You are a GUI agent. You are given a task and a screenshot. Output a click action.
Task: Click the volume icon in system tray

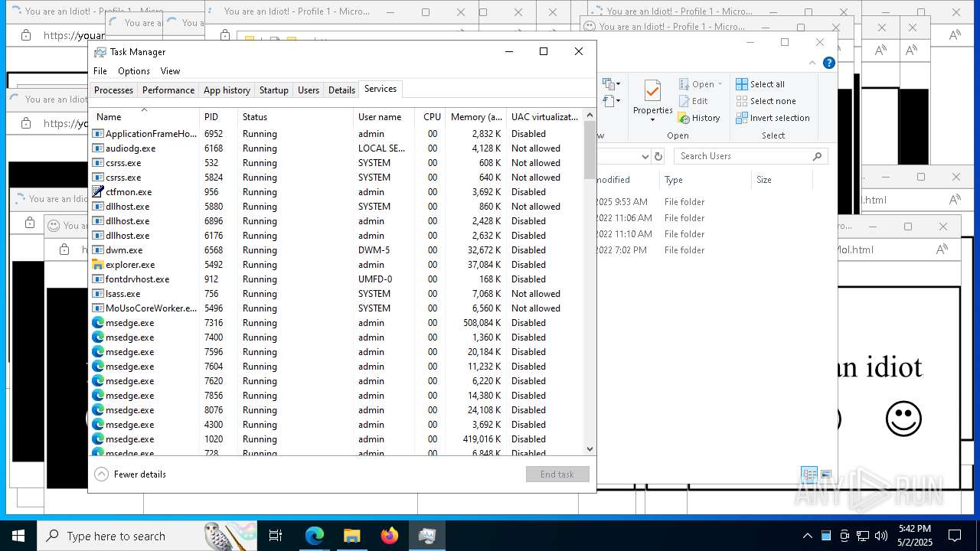pos(881,536)
